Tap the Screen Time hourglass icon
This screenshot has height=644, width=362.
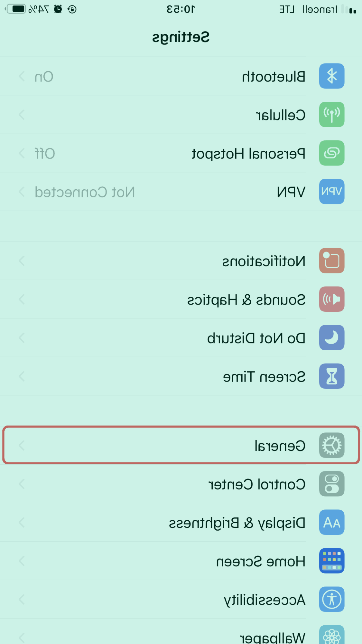coord(331,376)
